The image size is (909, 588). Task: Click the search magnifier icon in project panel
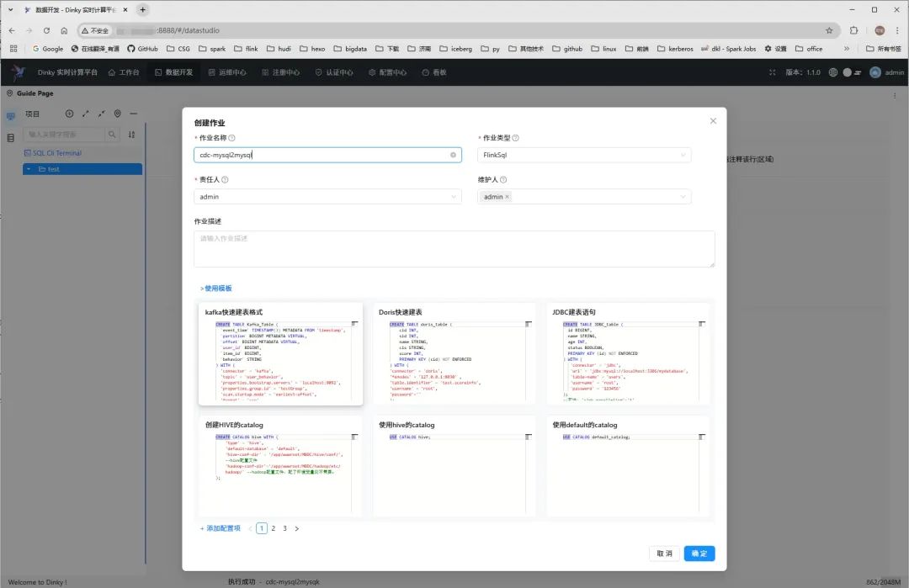coord(112,135)
